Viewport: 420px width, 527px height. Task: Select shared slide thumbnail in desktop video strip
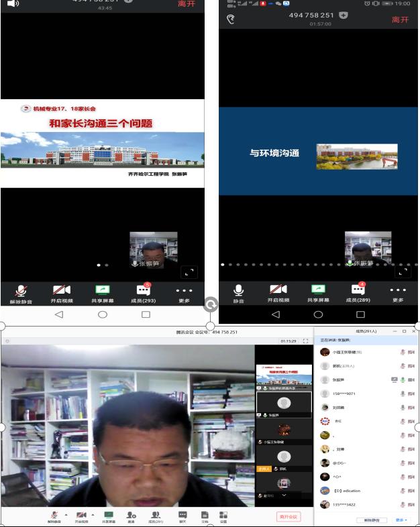point(284,375)
